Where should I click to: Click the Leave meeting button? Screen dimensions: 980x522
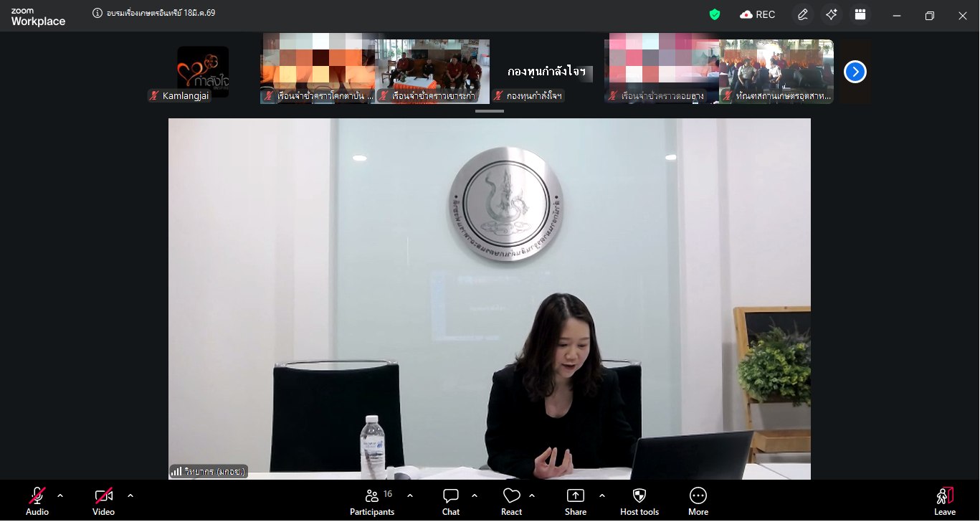pos(944,500)
